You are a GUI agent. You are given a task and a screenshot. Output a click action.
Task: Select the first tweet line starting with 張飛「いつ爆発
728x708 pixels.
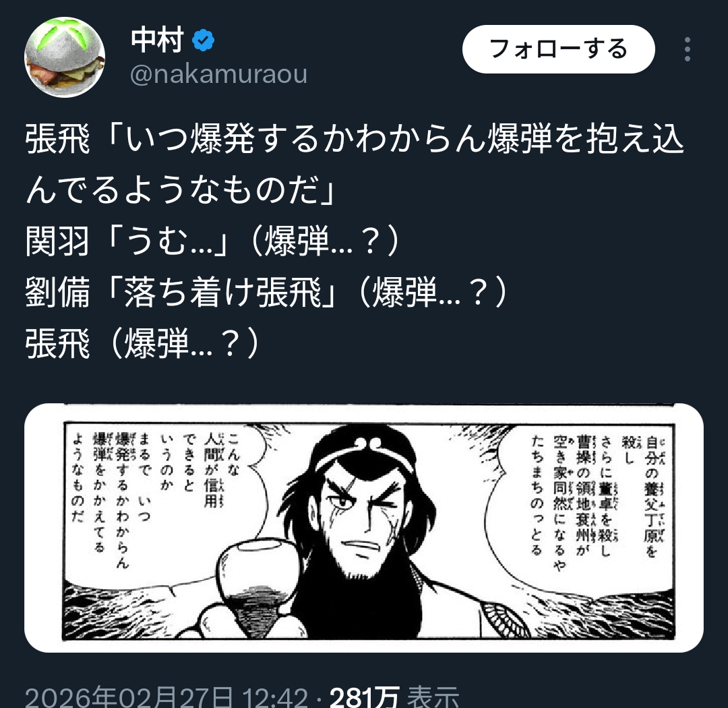tap(355, 139)
